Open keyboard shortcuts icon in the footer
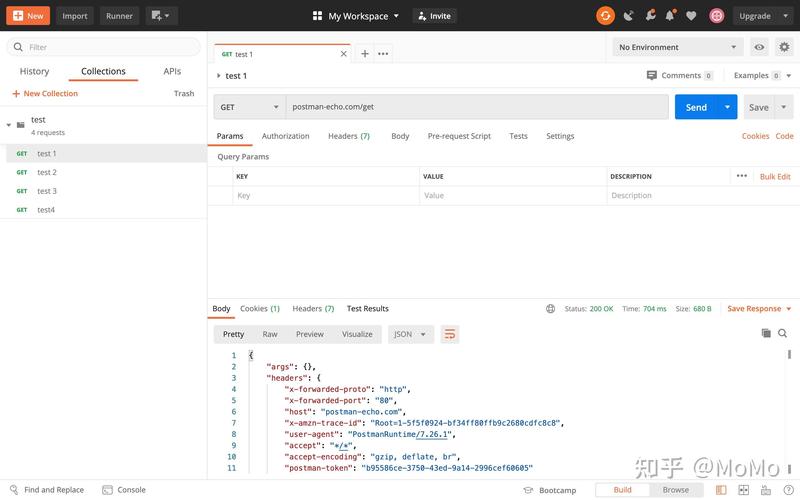Screen dimensions: 800x500 tap(766, 490)
